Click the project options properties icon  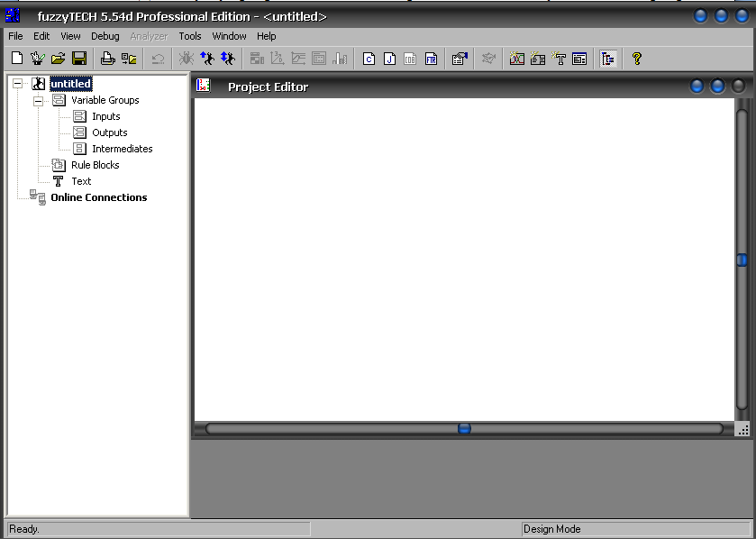point(460,59)
